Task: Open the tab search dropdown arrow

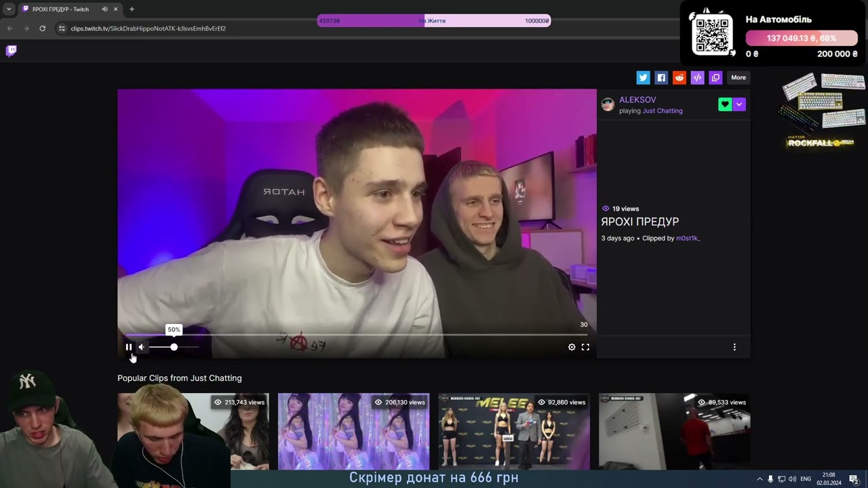Action: [9, 9]
